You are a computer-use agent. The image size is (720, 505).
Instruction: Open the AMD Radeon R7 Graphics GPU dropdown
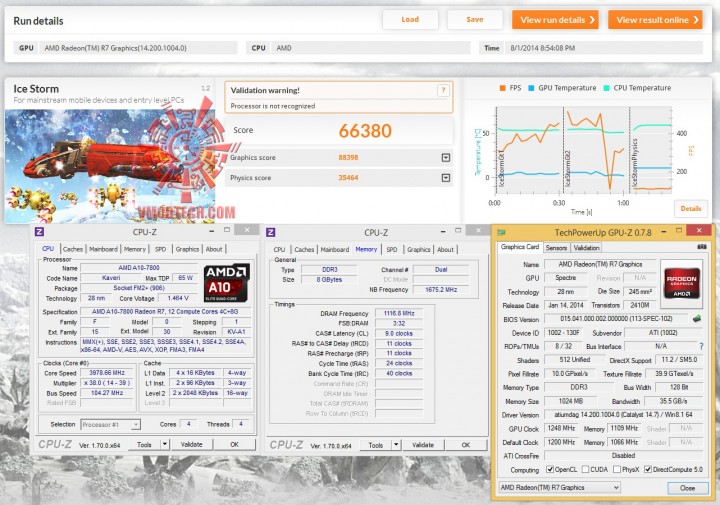click(x=560, y=488)
